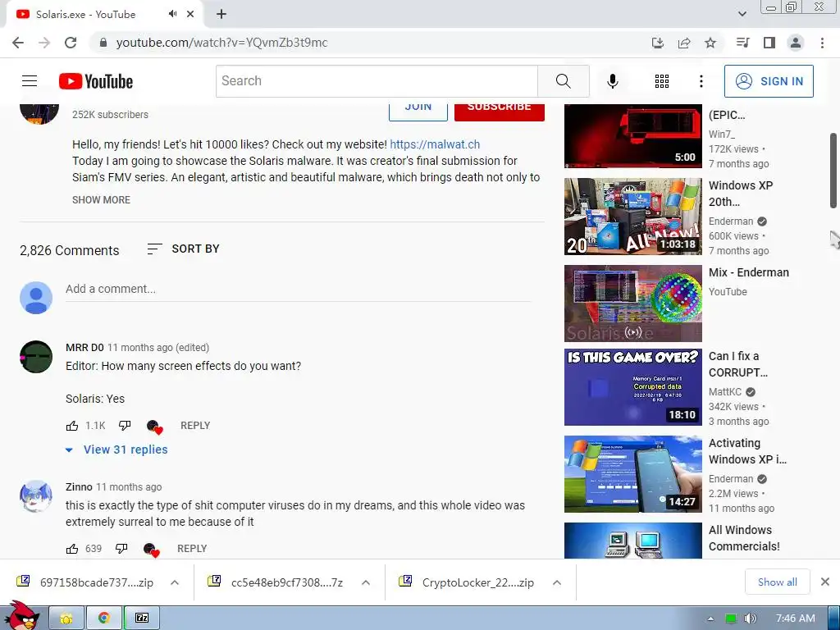Like Zinno's comment
The image size is (840, 630).
point(72,549)
